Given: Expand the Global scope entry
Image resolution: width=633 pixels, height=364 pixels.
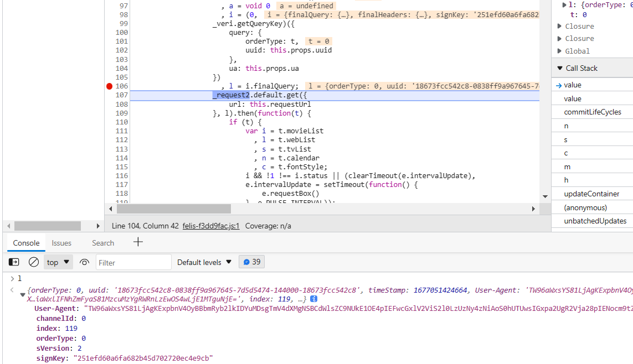Looking at the screenshot, I should tap(559, 51).
